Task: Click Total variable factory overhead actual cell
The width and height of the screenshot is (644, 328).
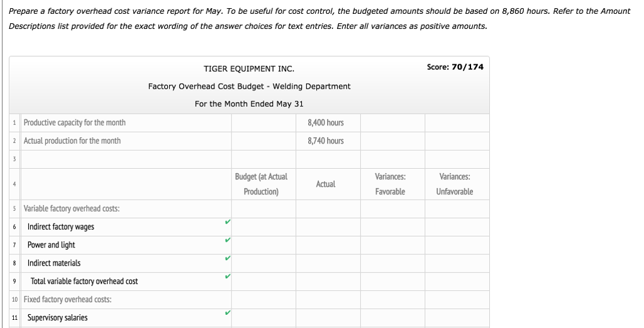Action: [328, 281]
